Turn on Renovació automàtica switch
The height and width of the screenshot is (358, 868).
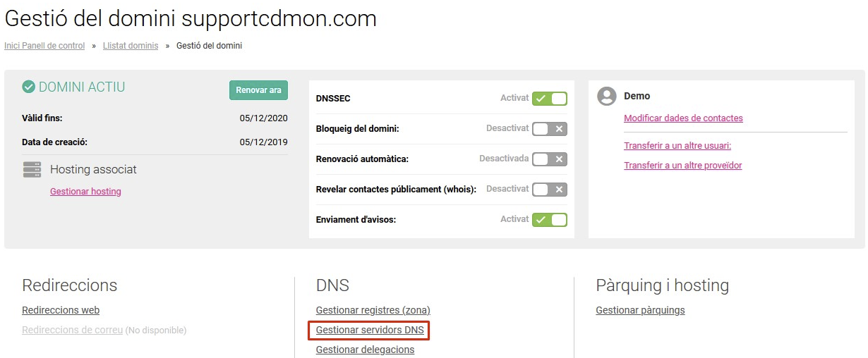550,159
